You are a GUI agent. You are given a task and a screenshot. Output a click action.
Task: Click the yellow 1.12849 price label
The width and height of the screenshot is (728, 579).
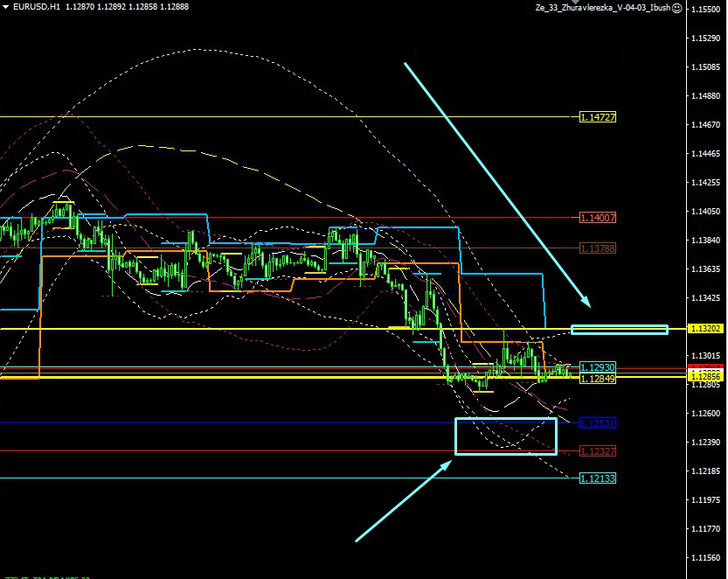tap(598, 378)
